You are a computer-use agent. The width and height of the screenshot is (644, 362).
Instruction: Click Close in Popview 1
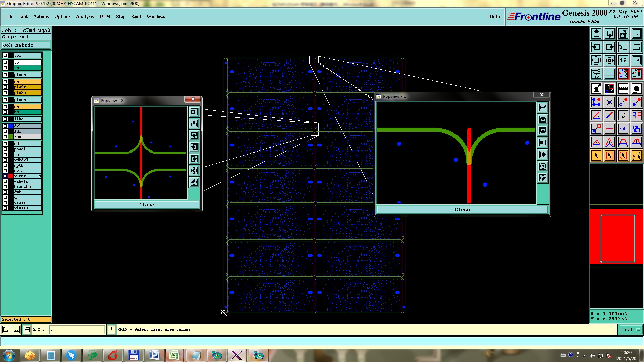pyautogui.click(x=462, y=210)
